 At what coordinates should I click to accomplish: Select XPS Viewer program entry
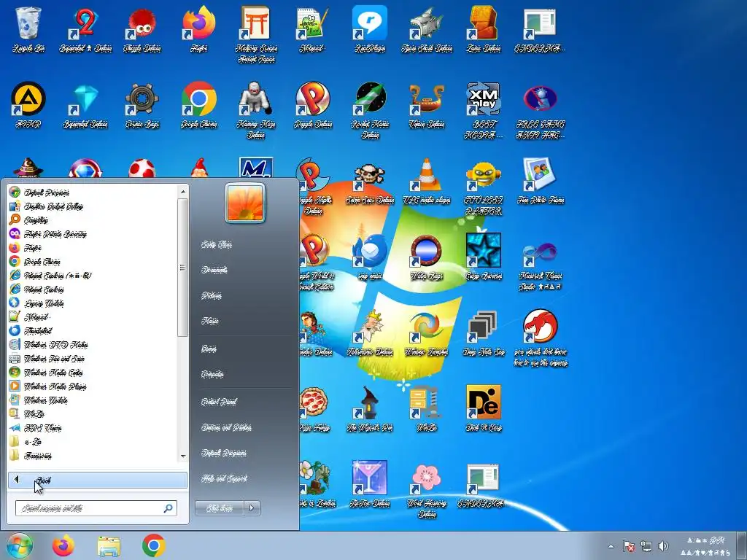coord(93,428)
